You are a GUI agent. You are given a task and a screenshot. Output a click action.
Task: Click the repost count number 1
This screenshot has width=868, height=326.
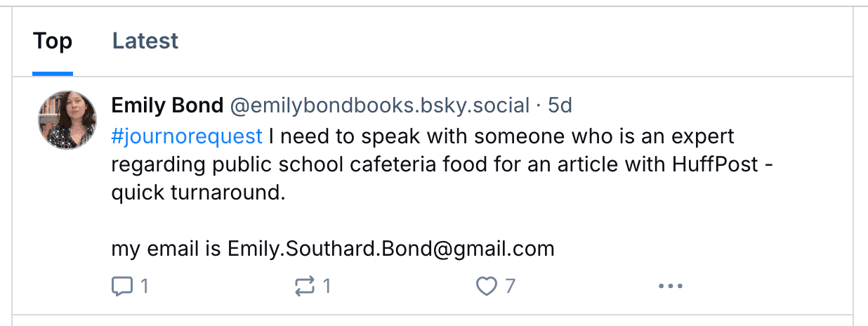[x=327, y=286]
